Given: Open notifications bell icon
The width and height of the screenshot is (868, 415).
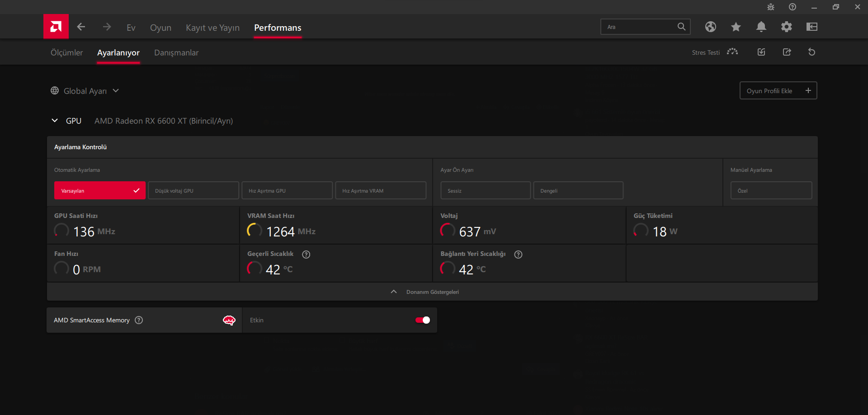Looking at the screenshot, I should (x=761, y=27).
